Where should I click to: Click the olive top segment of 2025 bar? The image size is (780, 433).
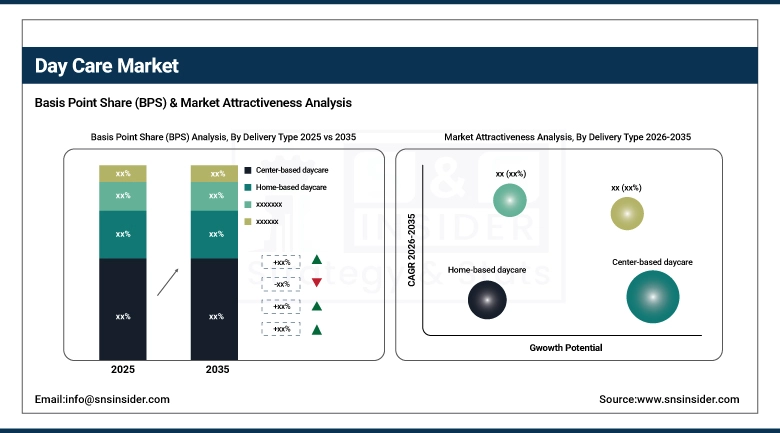(x=123, y=174)
